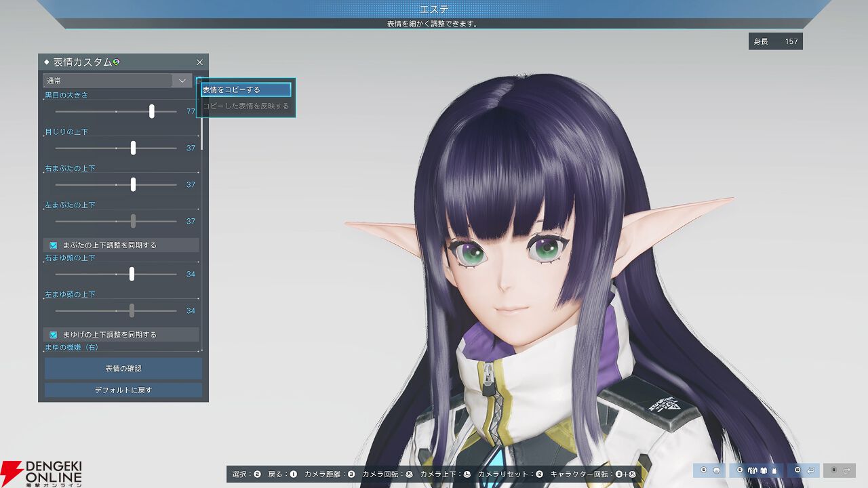The width and height of the screenshot is (868, 488).
Task: Click the カメラリセット hint label
Action: point(506,474)
